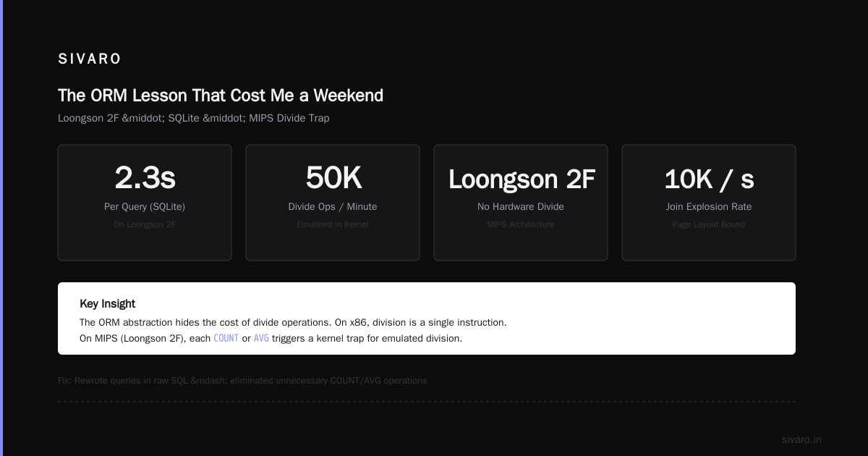Click the Emulated in Kernel caption

pos(333,224)
